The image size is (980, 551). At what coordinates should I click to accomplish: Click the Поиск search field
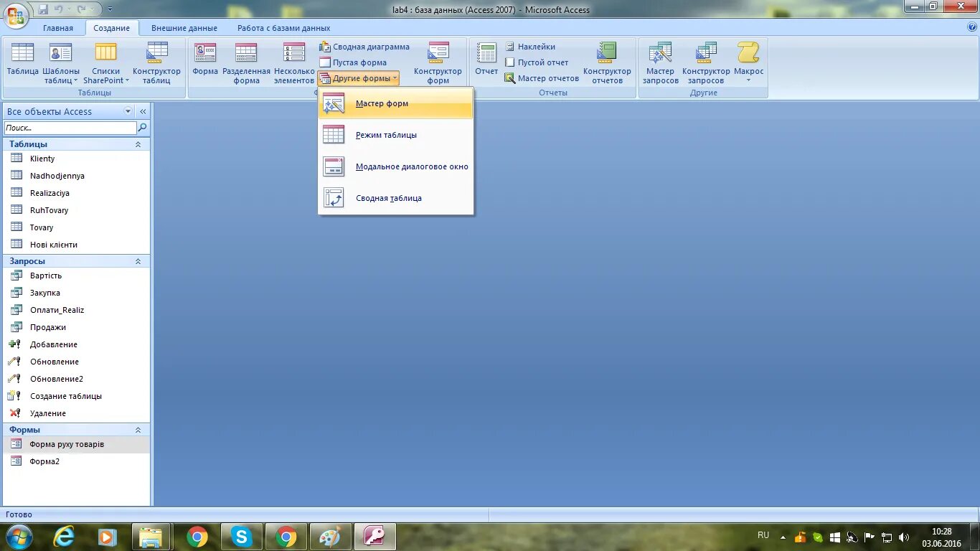point(70,128)
